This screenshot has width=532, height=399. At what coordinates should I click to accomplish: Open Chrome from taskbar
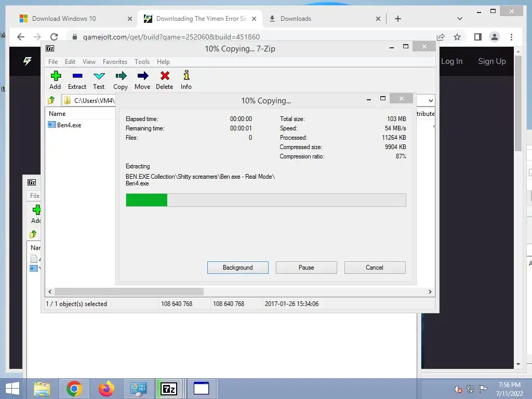click(74, 389)
